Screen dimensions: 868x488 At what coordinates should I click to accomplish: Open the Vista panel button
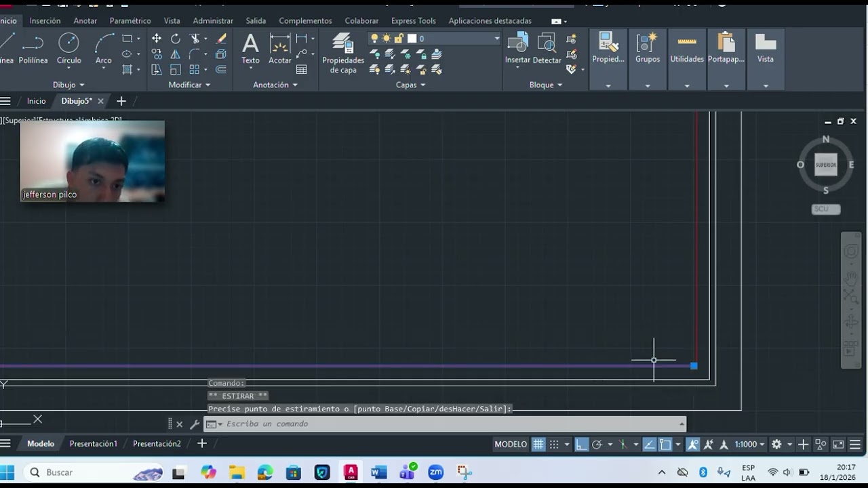766,59
